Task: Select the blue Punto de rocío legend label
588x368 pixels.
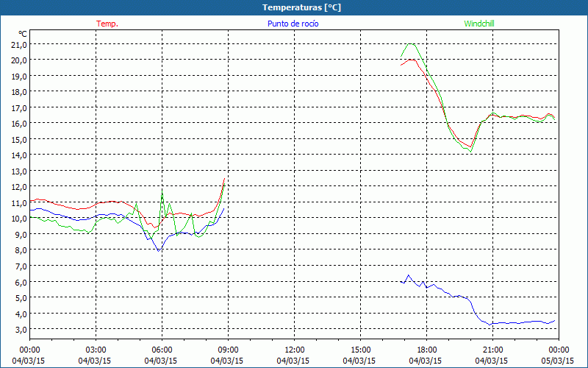Action: (293, 24)
